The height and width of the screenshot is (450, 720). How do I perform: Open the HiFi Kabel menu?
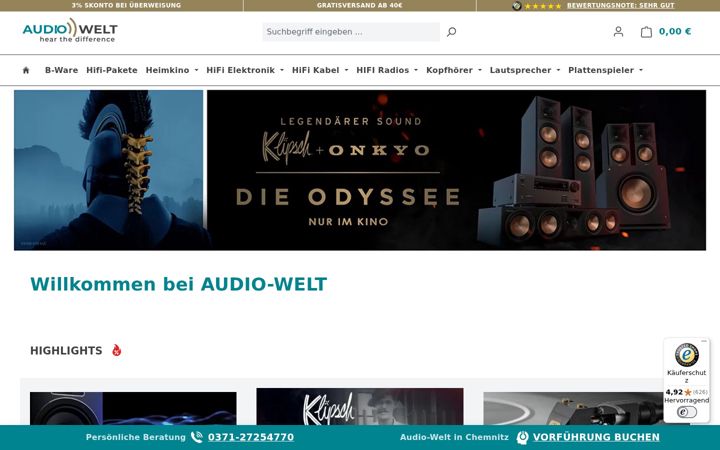[315, 70]
